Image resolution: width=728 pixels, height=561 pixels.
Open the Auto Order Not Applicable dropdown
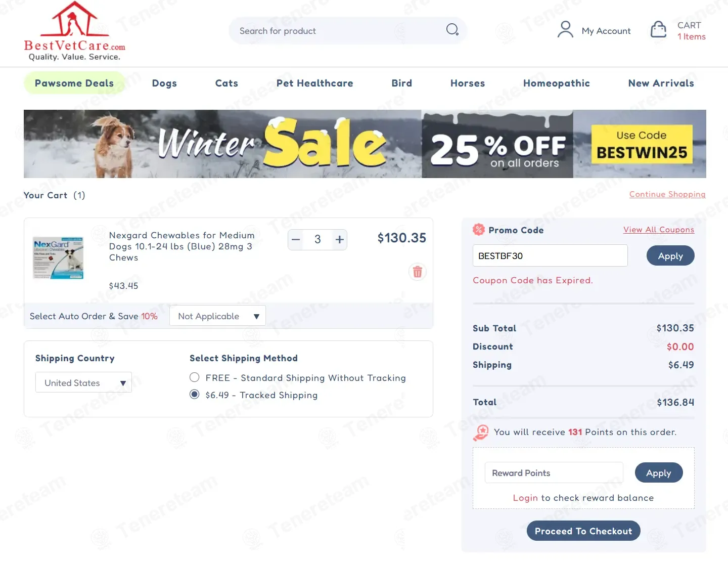217,316
